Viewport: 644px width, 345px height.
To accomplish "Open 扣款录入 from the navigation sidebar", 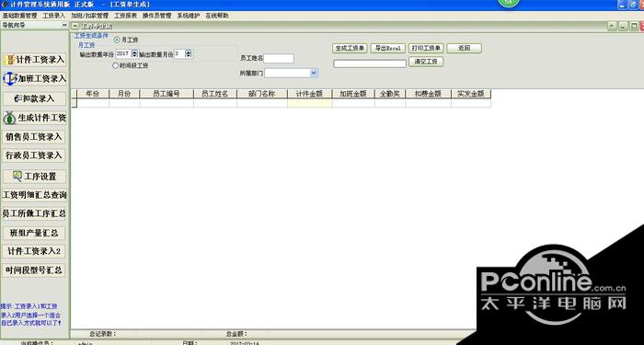I will coord(35,98).
